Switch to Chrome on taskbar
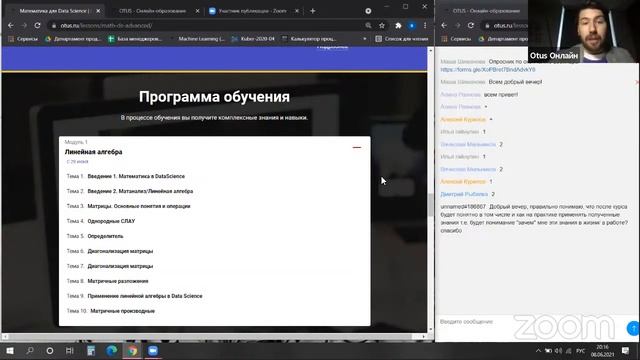Screen dimensions: 640x360 pos(132,351)
